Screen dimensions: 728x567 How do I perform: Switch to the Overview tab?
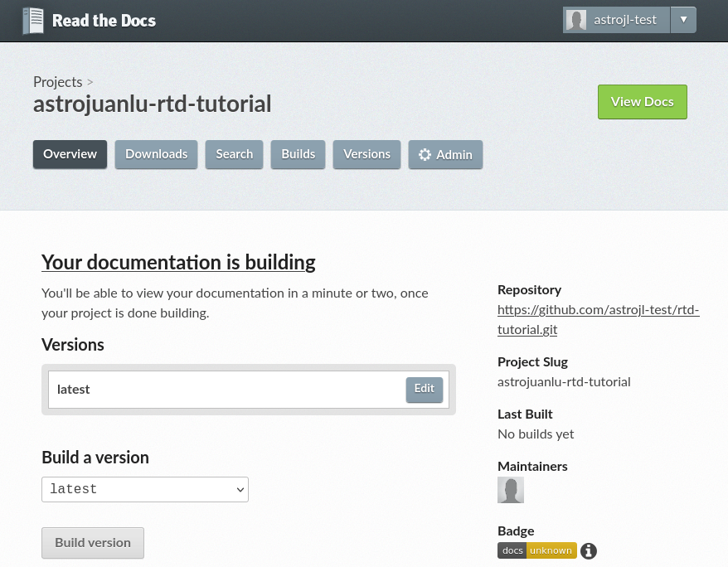pos(70,154)
